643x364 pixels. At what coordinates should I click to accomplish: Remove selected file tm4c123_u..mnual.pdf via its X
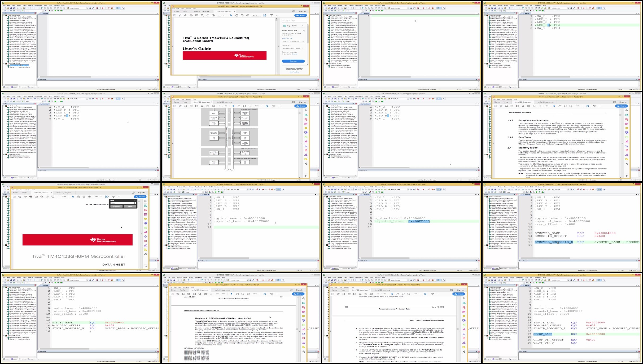[x=303, y=41]
